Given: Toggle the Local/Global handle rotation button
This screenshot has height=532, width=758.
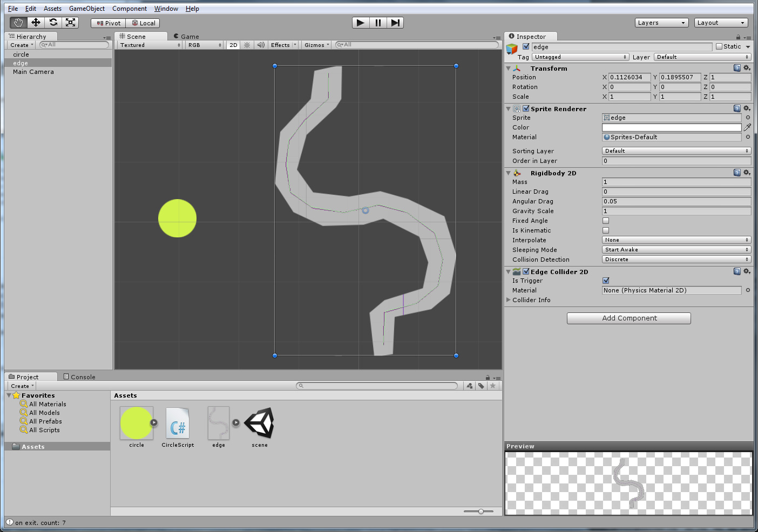Looking at the screenshot, I should (144, 23).
